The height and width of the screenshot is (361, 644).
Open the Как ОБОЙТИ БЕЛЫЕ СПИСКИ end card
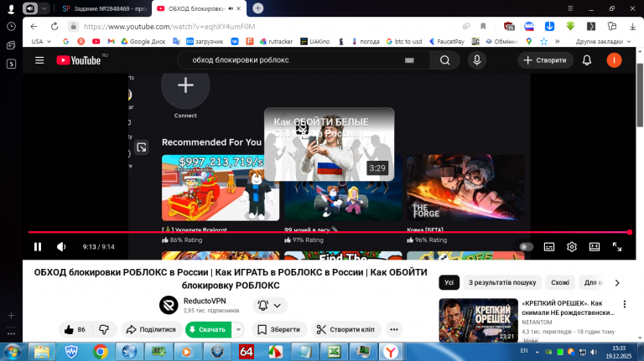[329, 144]
